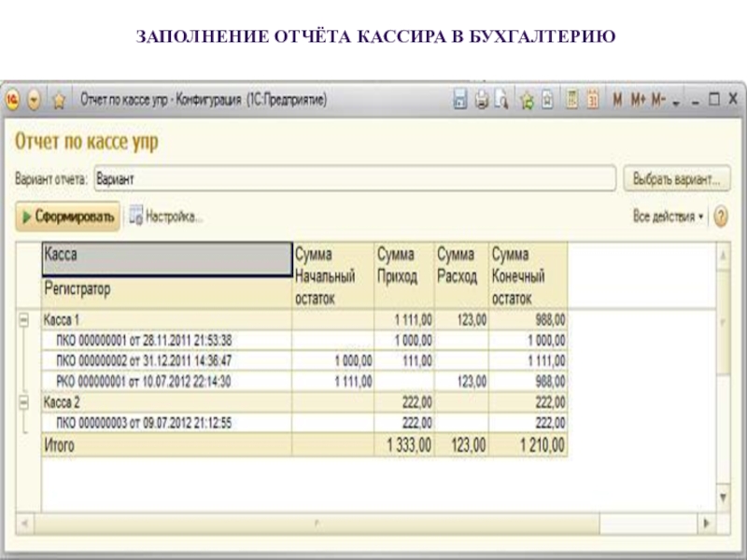Viewport: 747px width, 560px height.
Task: Click the Выбрать вариант button
Action: click(676, 177)
